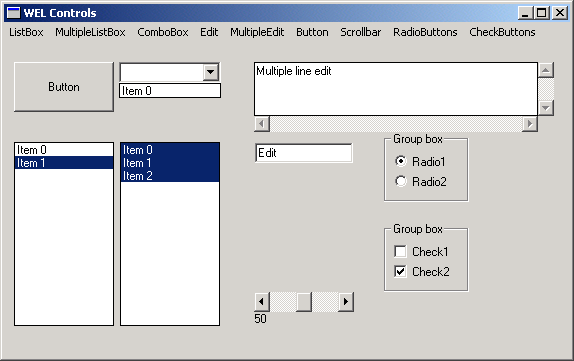The width and height of the screenshot is (574, 361).
Task: Click the left arrow of the 50 scrollbar
Action: 262,302
